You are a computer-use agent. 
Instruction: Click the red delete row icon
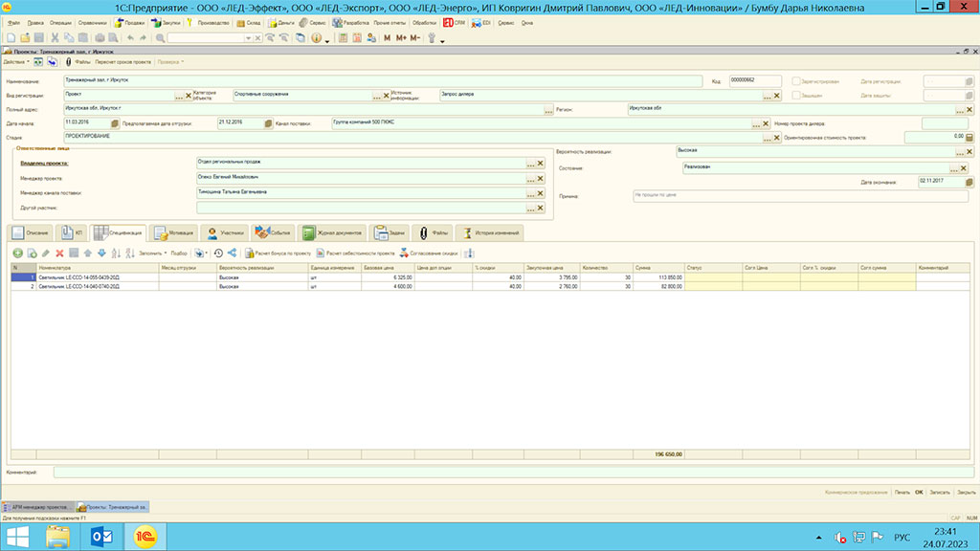pos(59,253)
